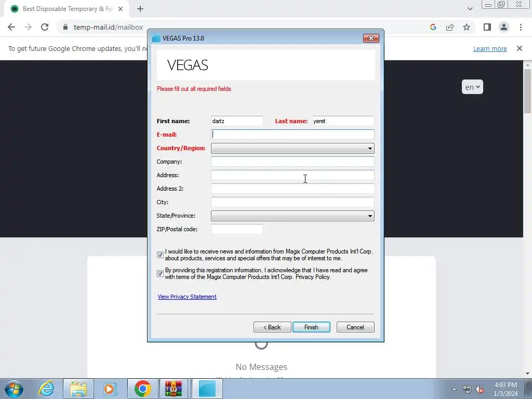Click the Cancel button
Screen dimensions: 532x399
point(355,327)
